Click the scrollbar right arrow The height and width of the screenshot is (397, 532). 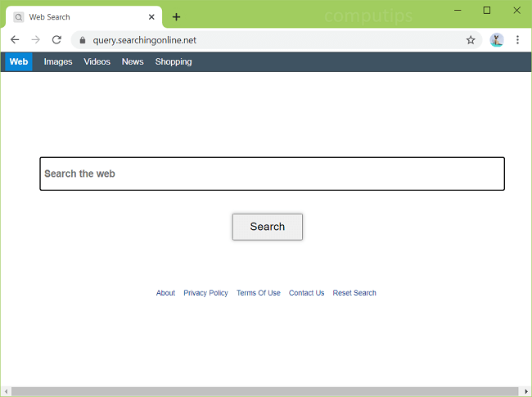tap(526, 391)
